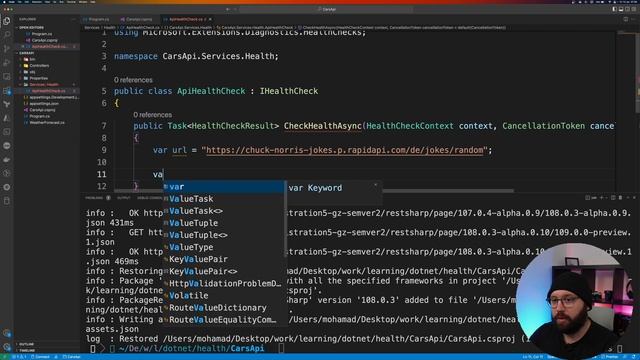Expand the Timeline section

click(x=27, y=350)
